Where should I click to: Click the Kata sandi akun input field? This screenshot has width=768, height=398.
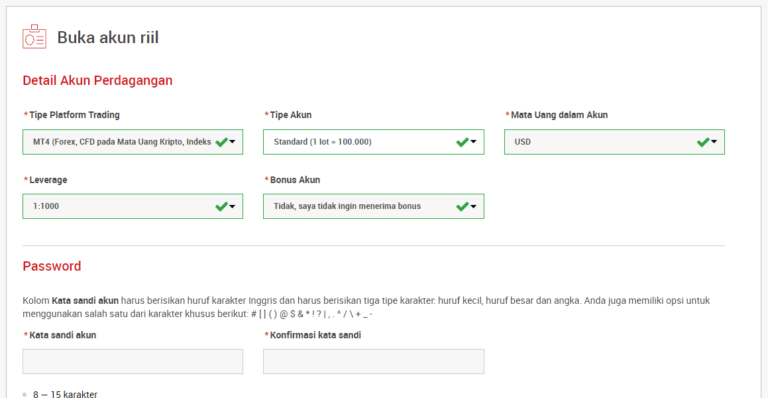133,361
